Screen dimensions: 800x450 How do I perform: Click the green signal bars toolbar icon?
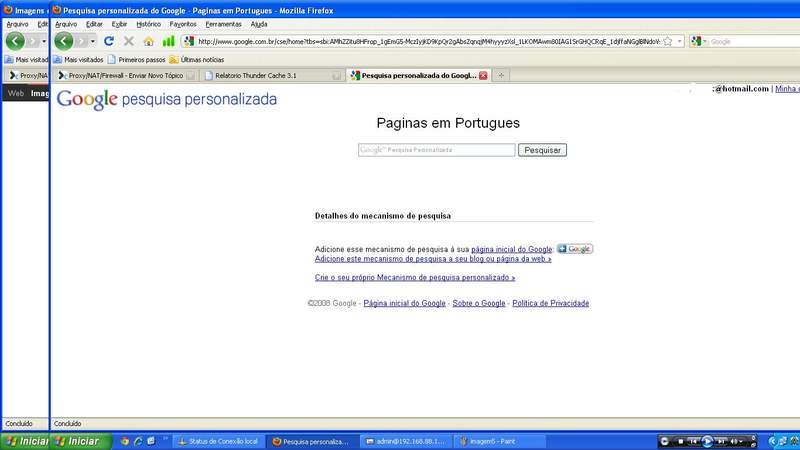(168, 41)
